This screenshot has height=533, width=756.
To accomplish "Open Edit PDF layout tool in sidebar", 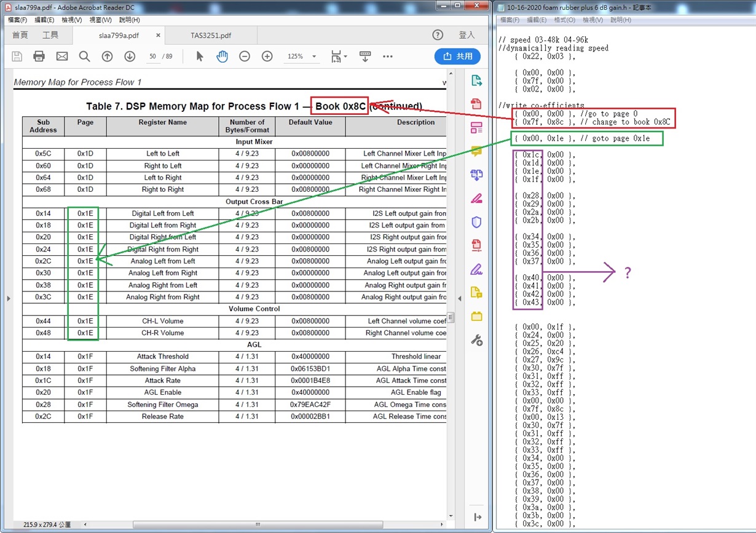I will pos(476,128).
